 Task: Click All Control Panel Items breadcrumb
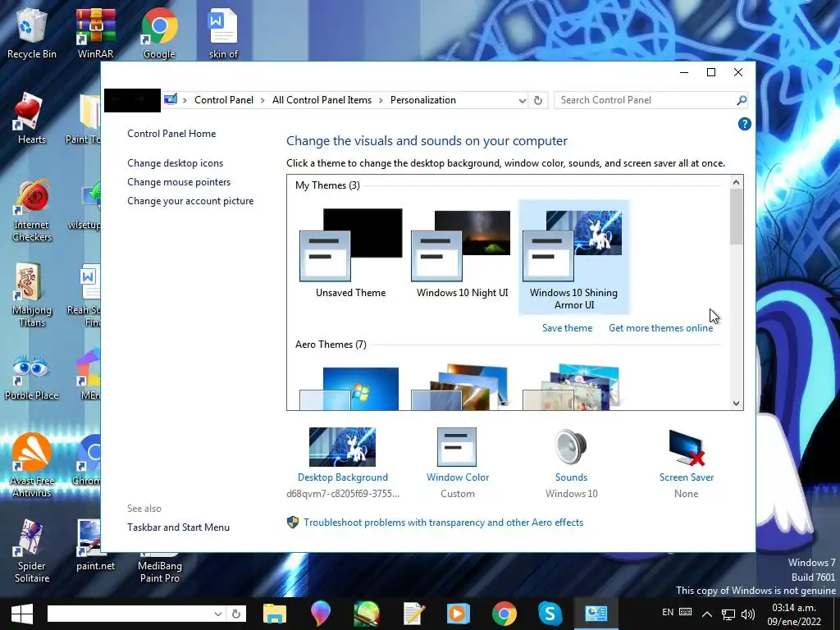tap(322, 100)
